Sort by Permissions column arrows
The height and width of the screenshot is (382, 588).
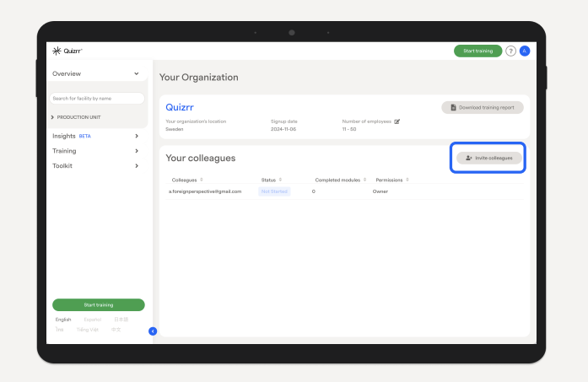pyautogui.click(x=407, y=180)
